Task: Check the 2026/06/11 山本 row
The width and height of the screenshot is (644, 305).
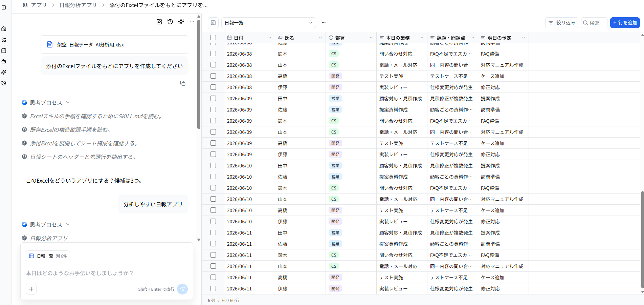Action: click(213, 266)
